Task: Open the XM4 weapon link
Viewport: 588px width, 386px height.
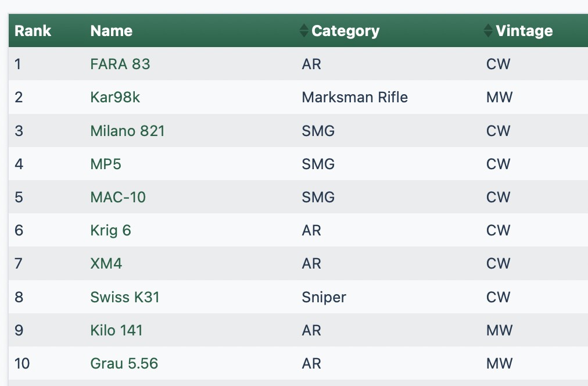Action: (106, 264)
